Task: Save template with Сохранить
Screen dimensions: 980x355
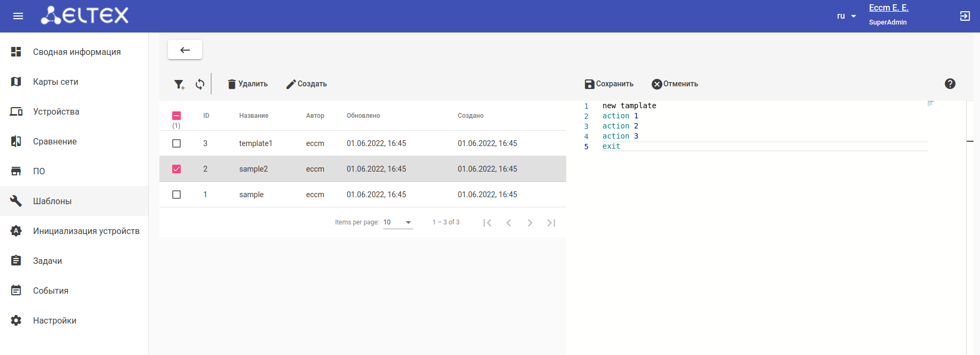Action: coord(609,84)
